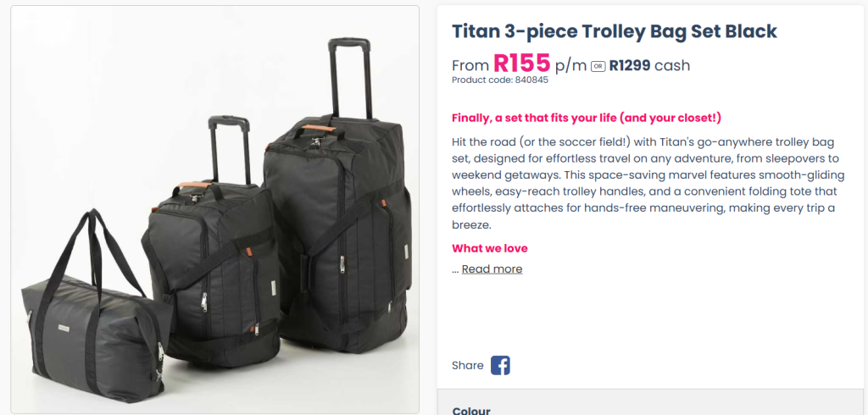
Task: Click the Facebook share icon
Action: (500, 366)
